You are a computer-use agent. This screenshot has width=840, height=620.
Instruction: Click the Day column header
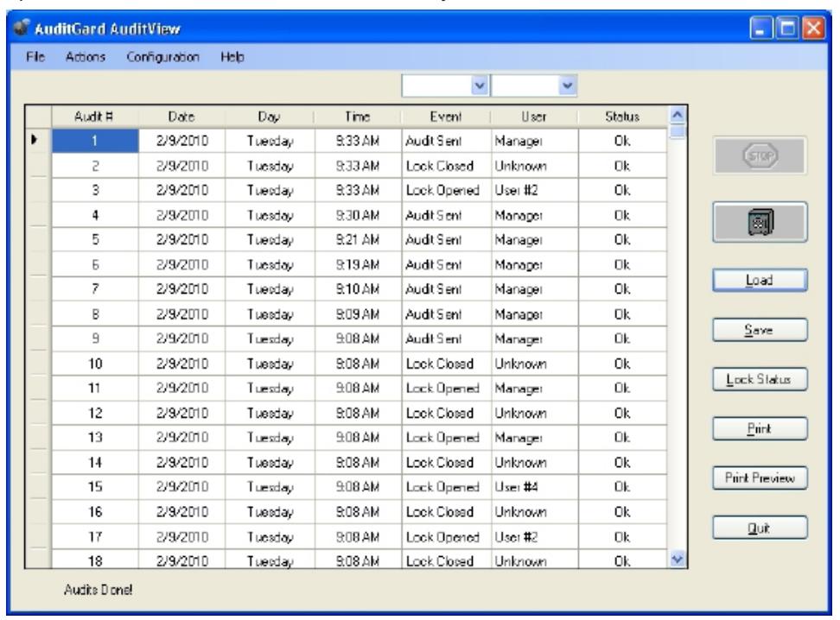click(270, 117)
